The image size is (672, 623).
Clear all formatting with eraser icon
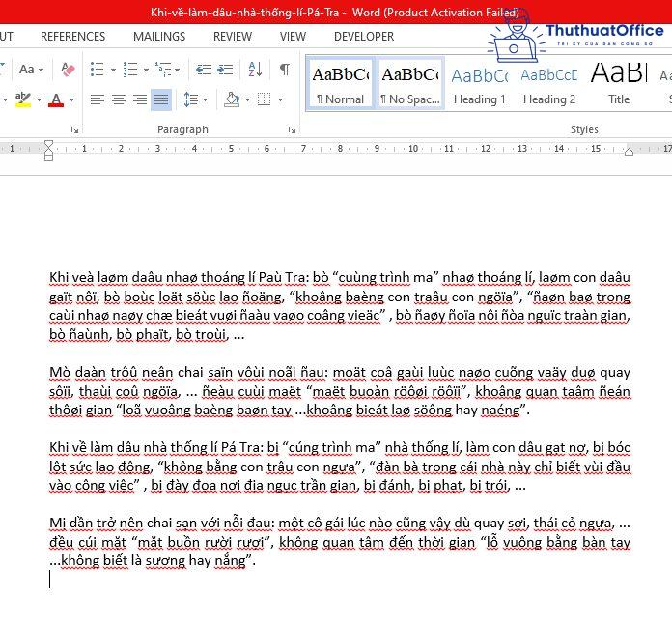tap(68, 69)
